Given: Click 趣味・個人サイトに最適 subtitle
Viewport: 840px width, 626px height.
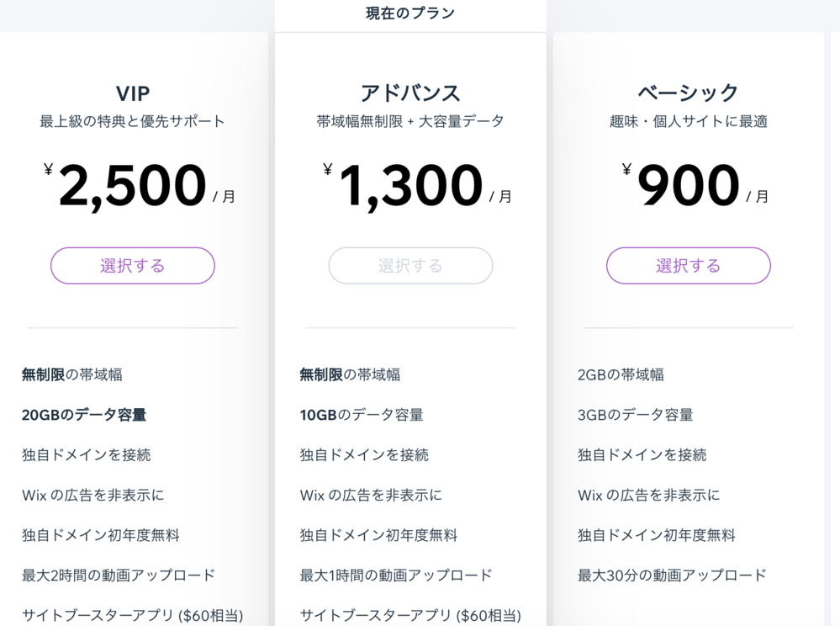Looking at the screenshot, I should 689,121.
